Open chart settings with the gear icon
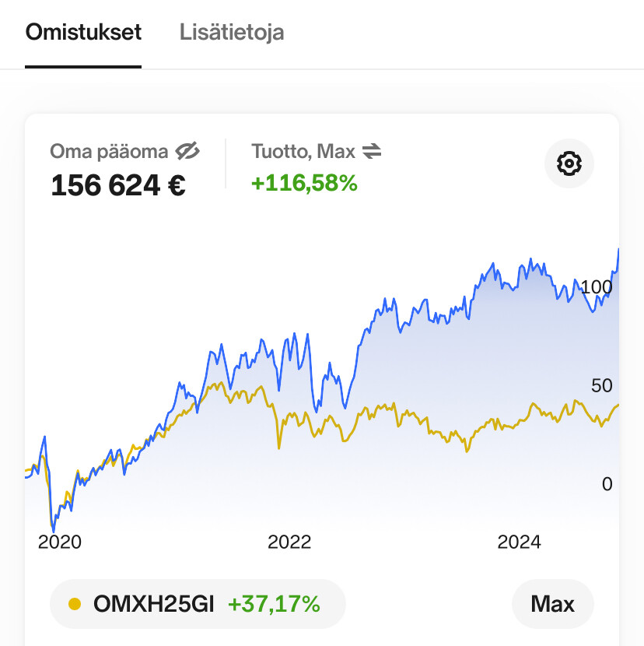Viewport: 644px width, 646px height. (569, 163)
